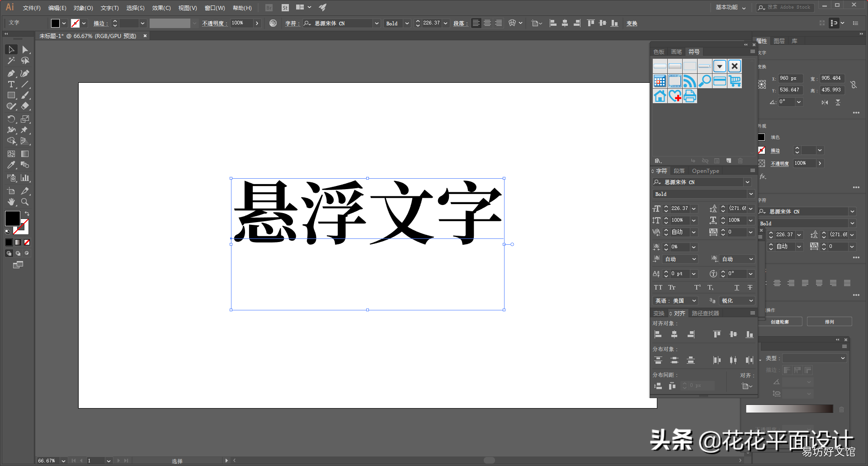Click the fill swatch in Properties 外观
This screenshot has width=868, height=466.
point(762,137)
